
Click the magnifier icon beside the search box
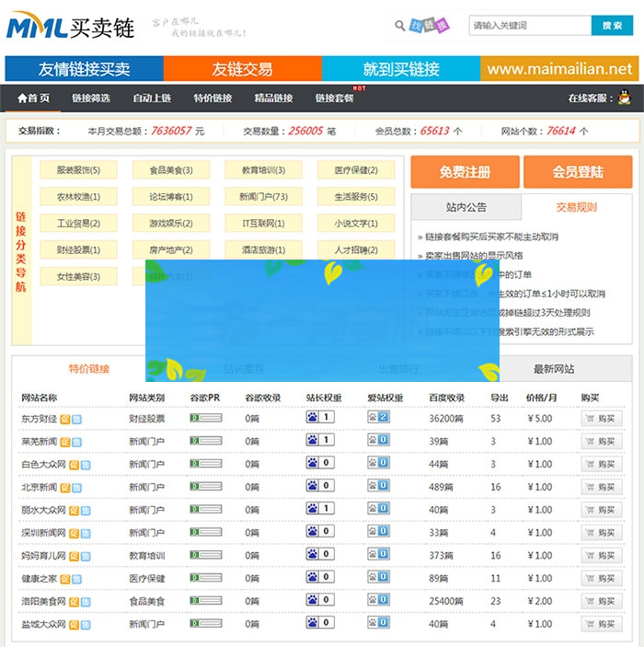click(400, 26)
